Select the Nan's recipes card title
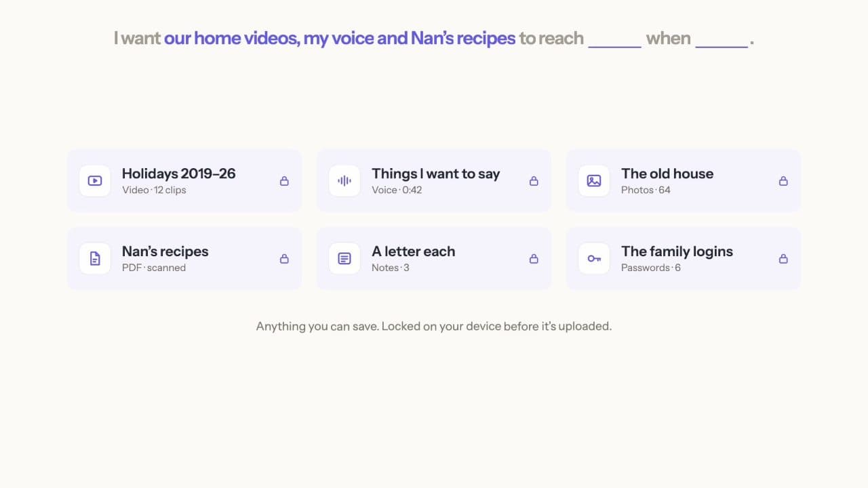Viewport: 868px width, 488px height. [165, 251]
